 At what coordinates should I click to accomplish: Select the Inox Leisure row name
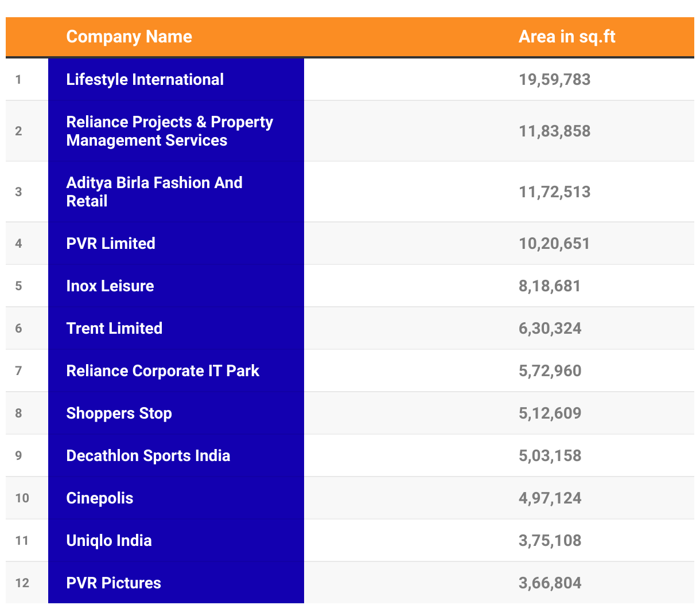coord(110,286)
